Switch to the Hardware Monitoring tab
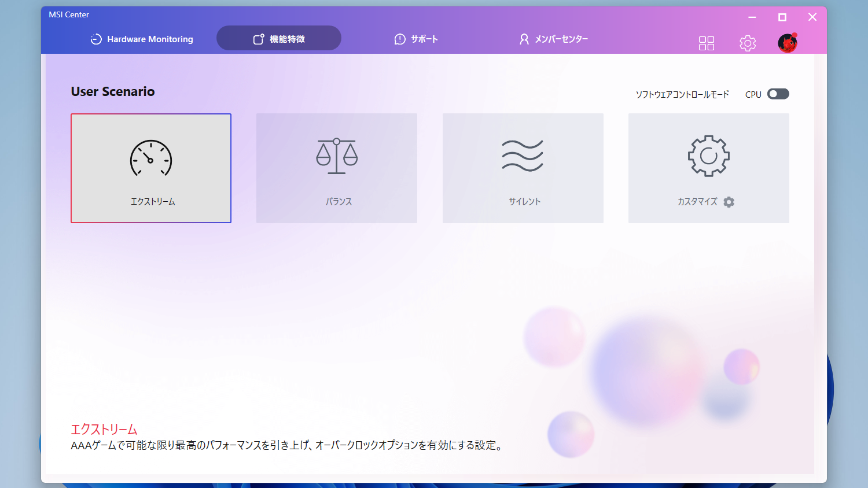 [141, 39]
